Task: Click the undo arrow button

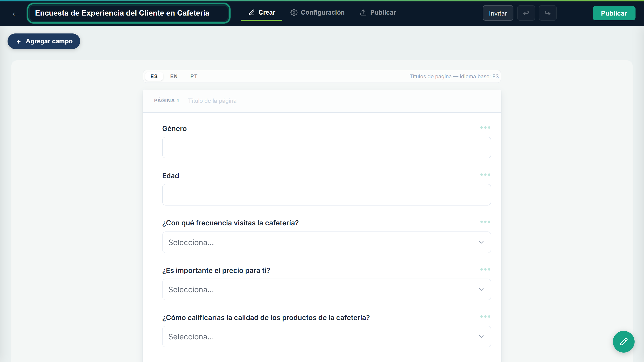Action: [526, 13]
